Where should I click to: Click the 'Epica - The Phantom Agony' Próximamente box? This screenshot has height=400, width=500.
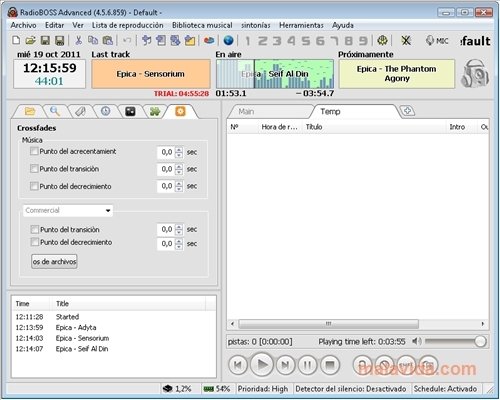[397, 74]
